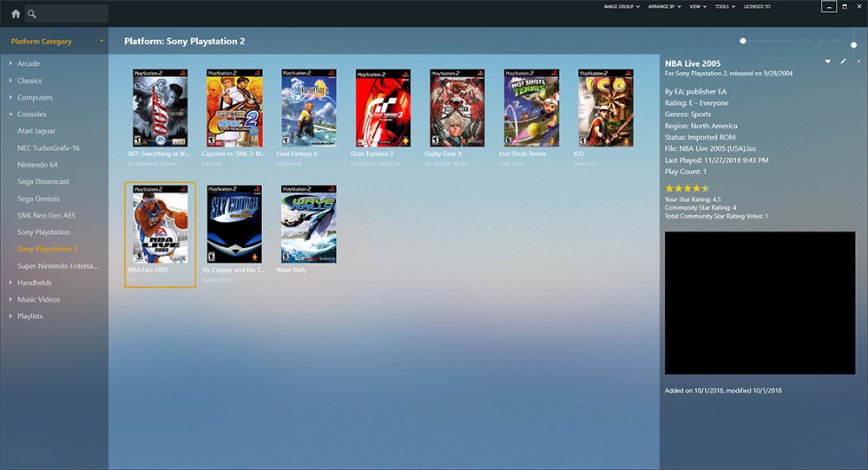Click the Arcade label in sidebar
Image resolution: width=868 pixels, height=470 pixels.
click(29, 63)
